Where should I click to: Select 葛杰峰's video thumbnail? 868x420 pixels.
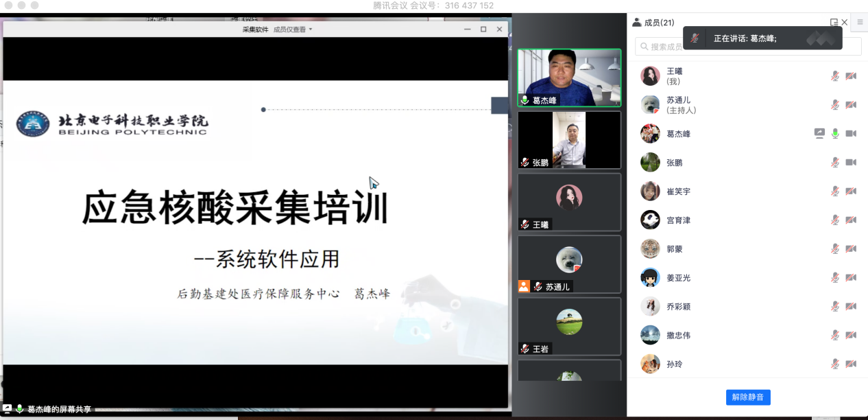click(569, 78)
